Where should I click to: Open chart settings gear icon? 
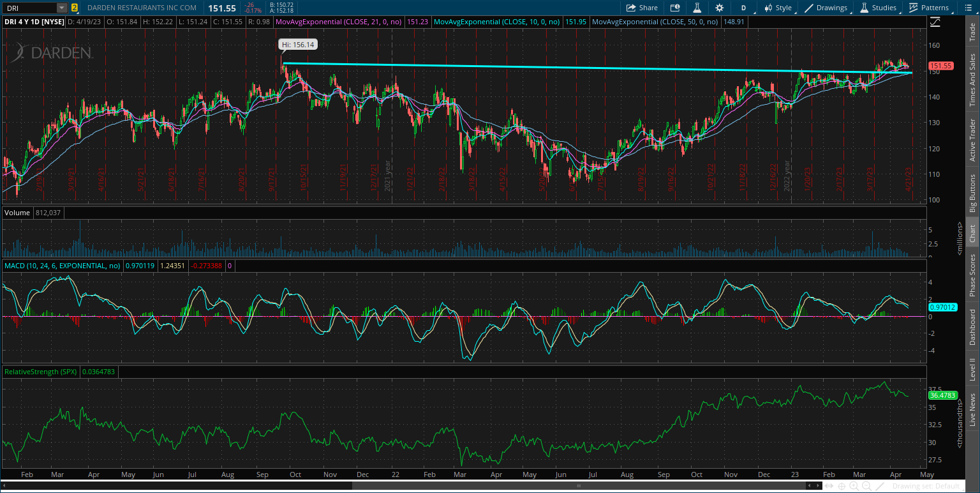point(720,8)
